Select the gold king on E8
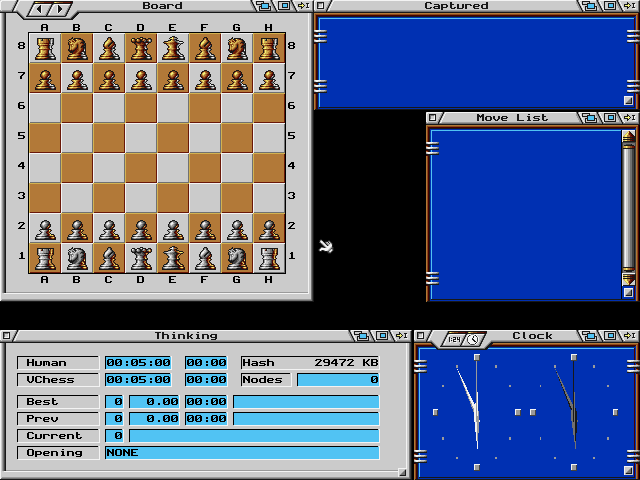The image size is (640, 480). (173, 48)
